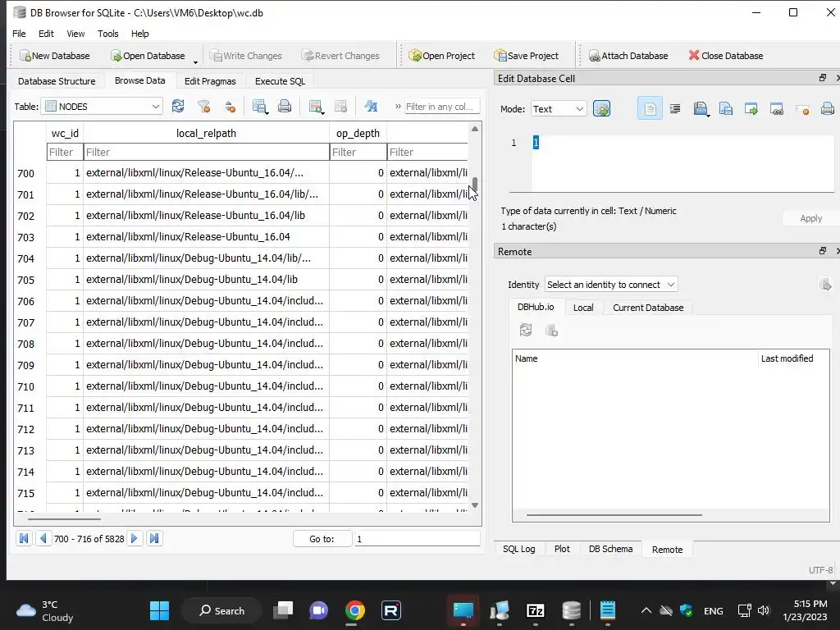
Task: Open the find and replace icon
Action: pyautogui.click(x=371, y=106)
